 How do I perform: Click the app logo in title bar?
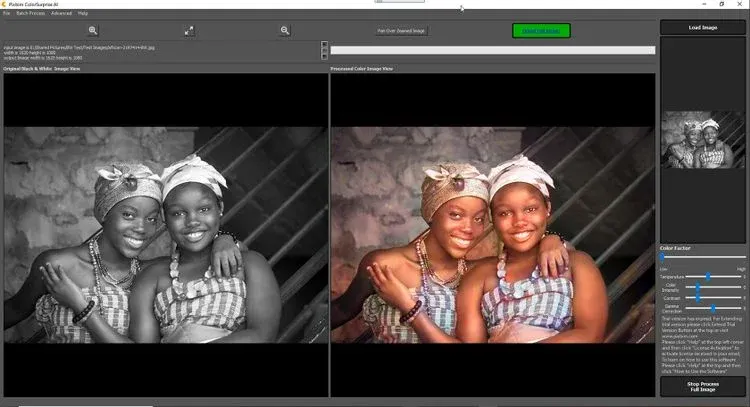coord(5,4)
